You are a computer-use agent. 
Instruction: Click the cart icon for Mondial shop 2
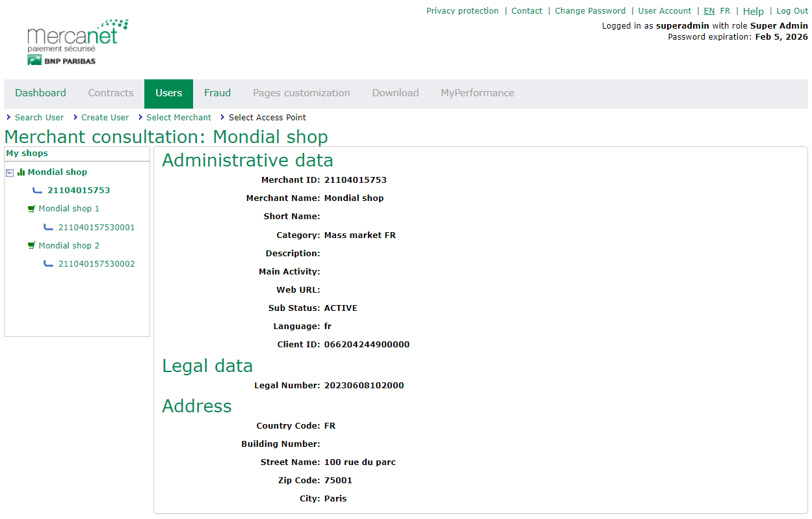pyautogui.click(x=31, y=246)
